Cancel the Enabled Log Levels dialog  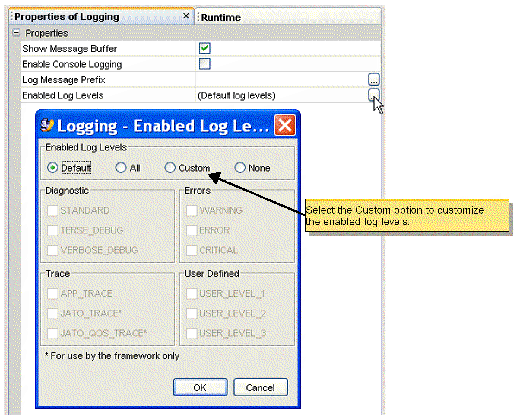tap(260, 387)
